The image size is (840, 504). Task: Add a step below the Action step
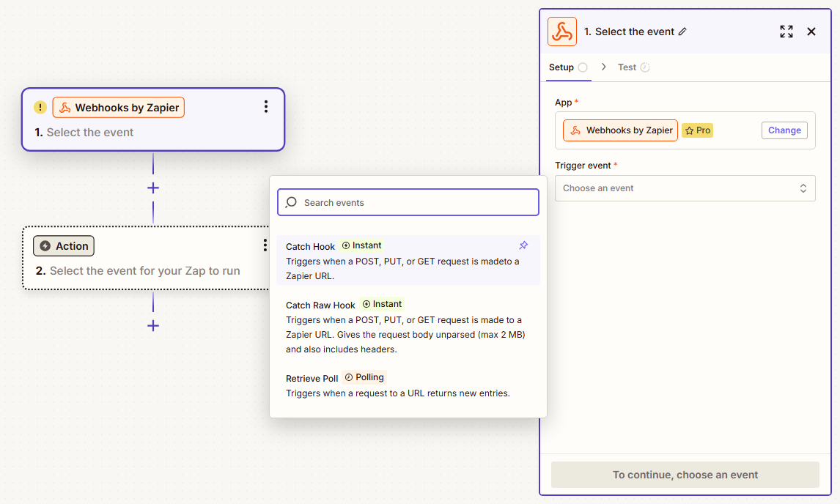pyautogui.click(x=153, y=326)
